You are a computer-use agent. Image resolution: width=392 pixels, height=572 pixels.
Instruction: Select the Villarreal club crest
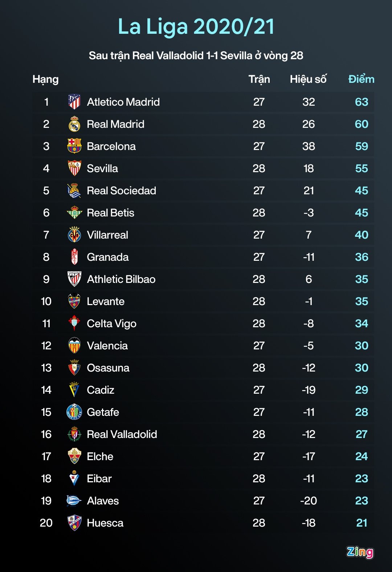click(74, 235)
